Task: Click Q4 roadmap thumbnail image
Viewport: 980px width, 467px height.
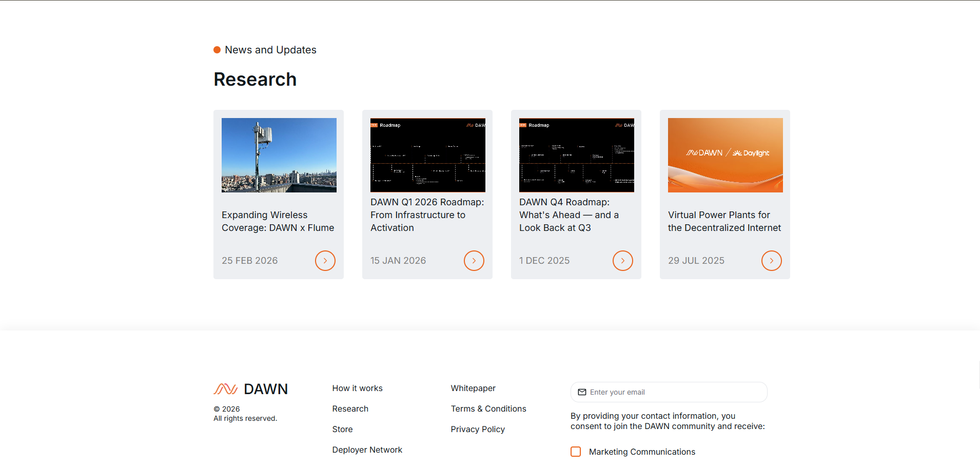Action: (x=577, y=155)
